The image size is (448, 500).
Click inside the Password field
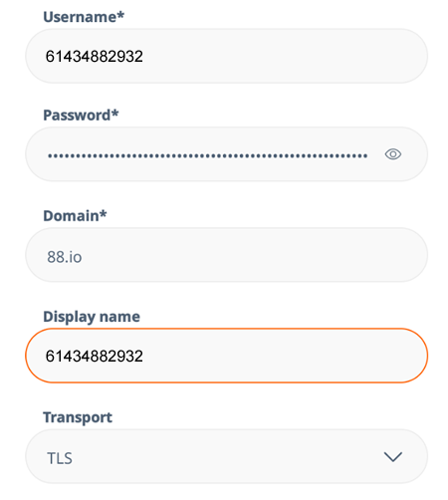pyautogui.click(x=226, y=154)
